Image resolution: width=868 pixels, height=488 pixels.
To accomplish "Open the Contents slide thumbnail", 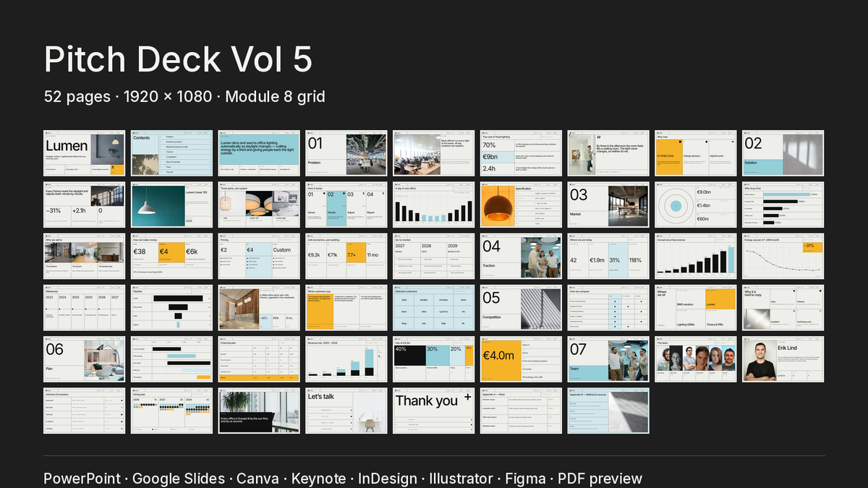I will 171,153.
